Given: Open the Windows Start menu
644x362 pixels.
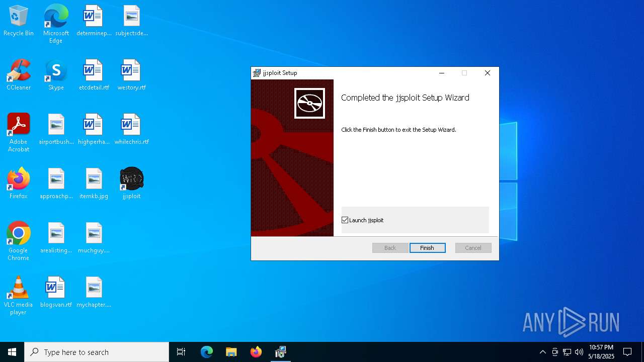Looking at the screenshot, I should click(12, 352).
